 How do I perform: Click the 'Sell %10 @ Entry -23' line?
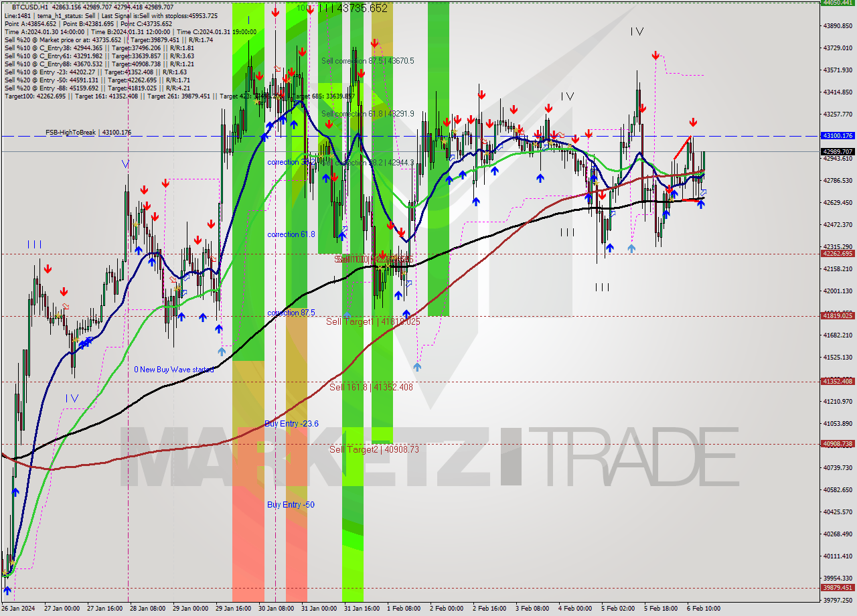pos(96,72)
